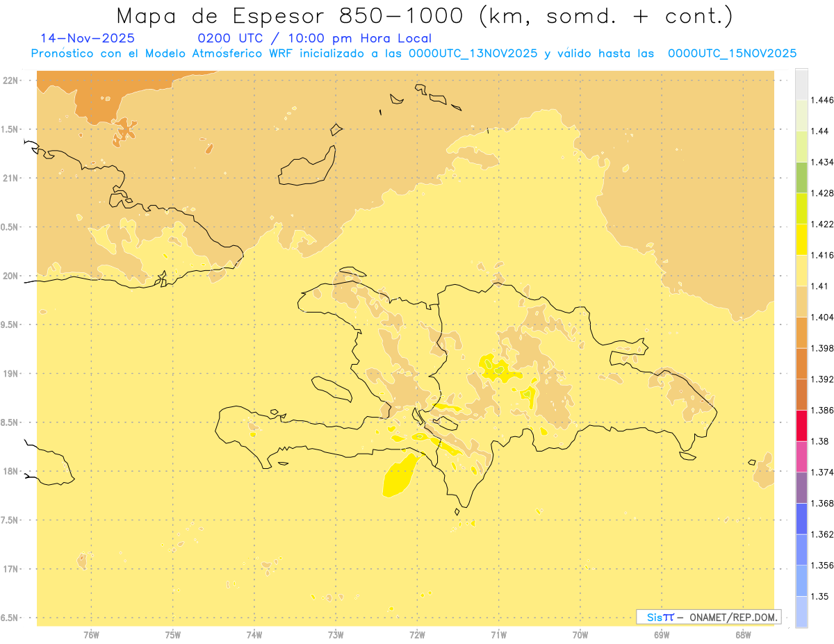Click the colorbar value '1.41'
834x644 pixels.
[x=821, y=286]
